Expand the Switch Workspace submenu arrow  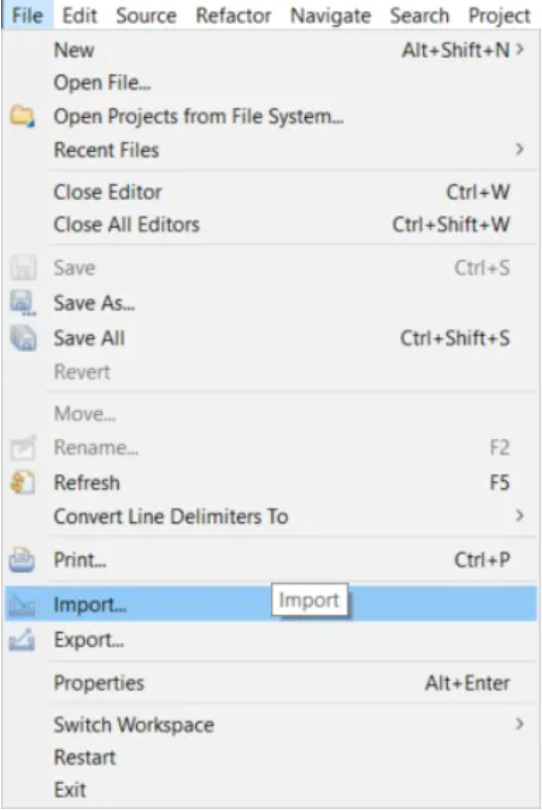click(520, 724)
